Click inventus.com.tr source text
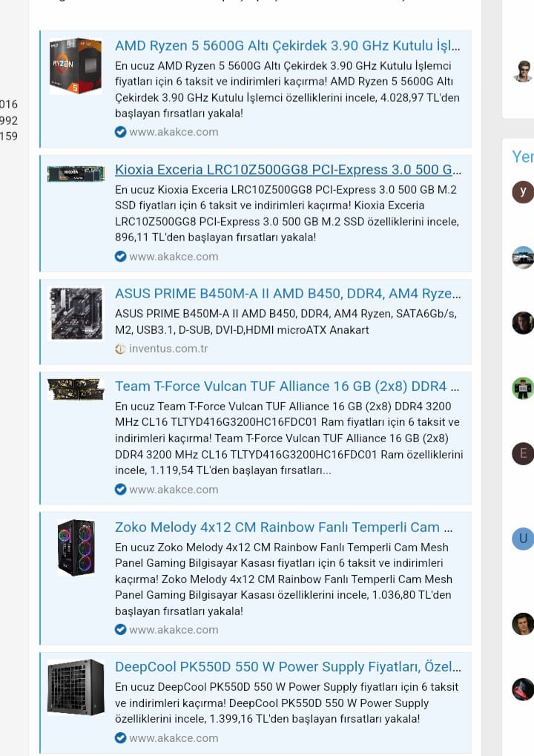Viewport: 534px width, 756px height. tap(168, 349)
